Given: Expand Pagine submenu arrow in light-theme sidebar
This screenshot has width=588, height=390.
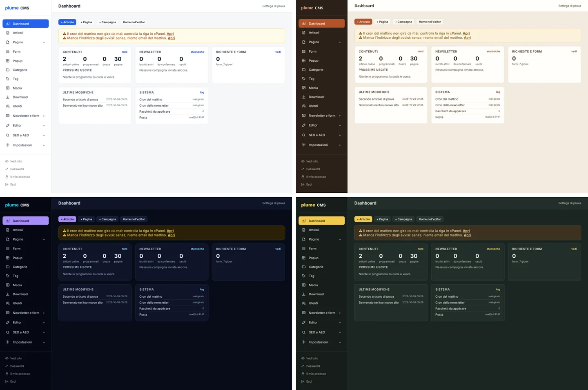Looking at the screenshot, I should pyautogui.click(x=44, y=42).
